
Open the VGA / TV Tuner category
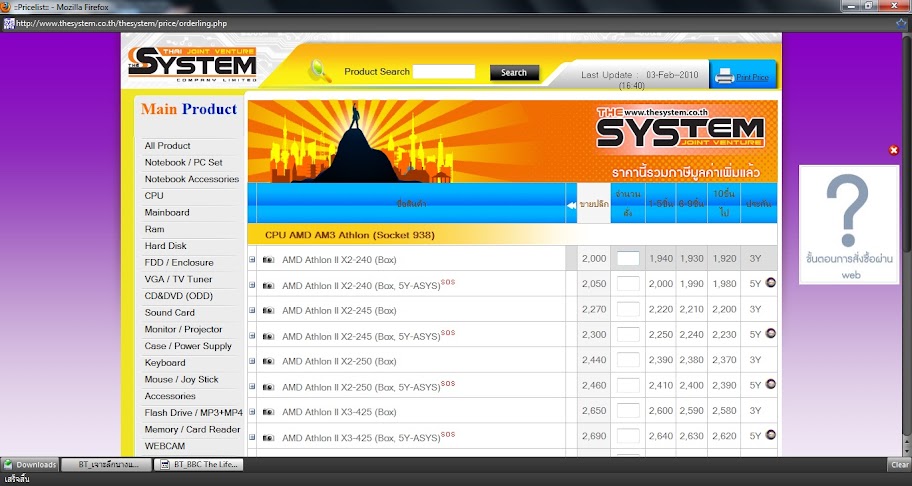pos(179,280)
